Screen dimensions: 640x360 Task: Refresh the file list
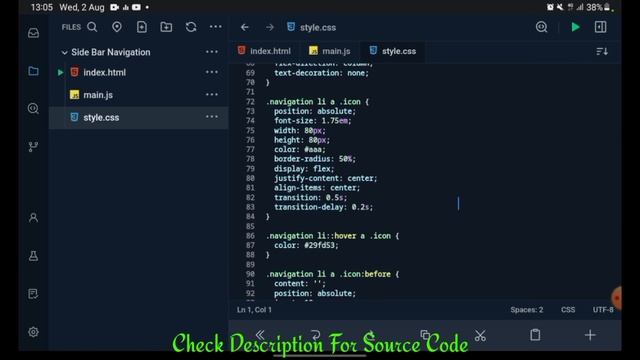[x=191, y=27]
